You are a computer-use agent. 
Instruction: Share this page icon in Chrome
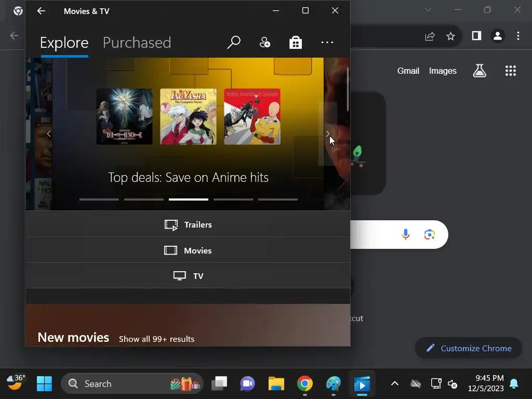point(430,36)
